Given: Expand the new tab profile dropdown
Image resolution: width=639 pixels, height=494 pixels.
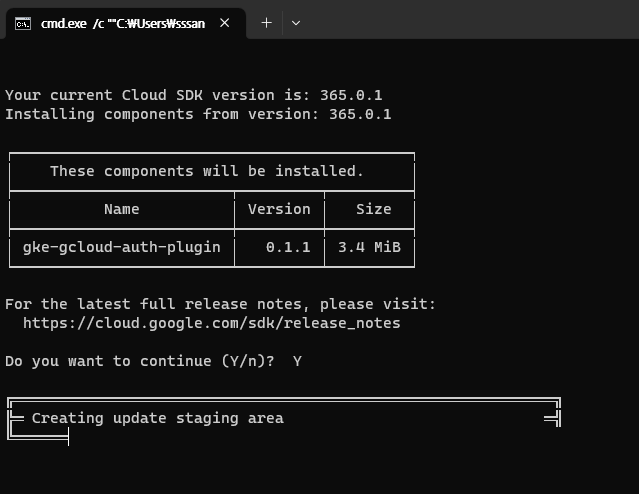Looking at the screenshot, I should pos(296,23).
